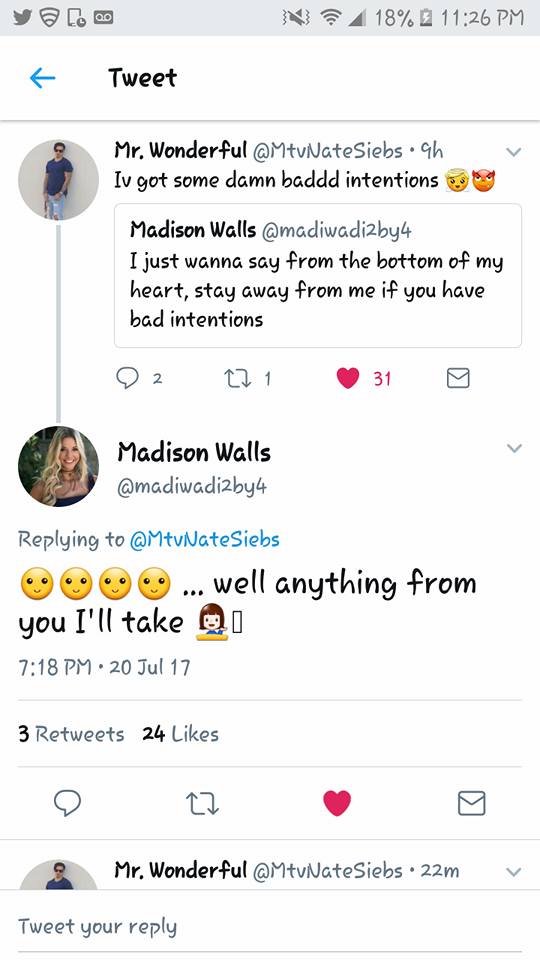
Task: Expand the chevron menu beside Madison Walls
Action: (x=514, y=448)
